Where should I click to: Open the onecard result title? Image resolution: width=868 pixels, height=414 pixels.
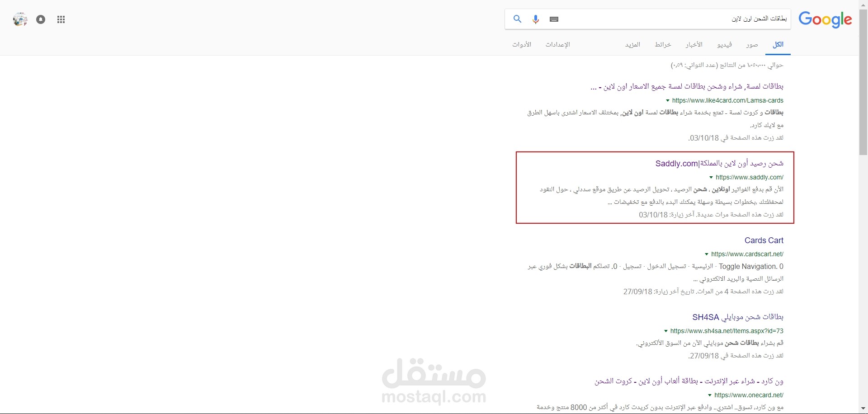click(689, 381)
